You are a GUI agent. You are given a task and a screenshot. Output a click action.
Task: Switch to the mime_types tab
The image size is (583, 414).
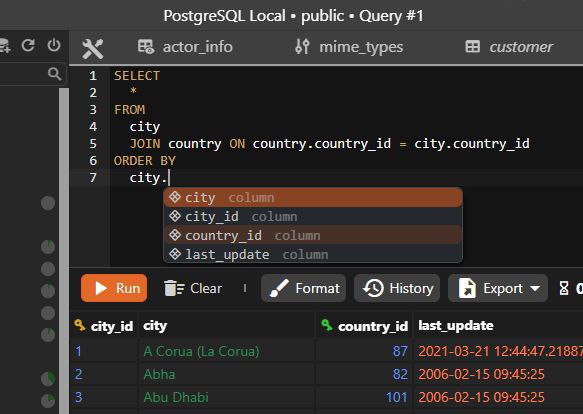point(349,47)
